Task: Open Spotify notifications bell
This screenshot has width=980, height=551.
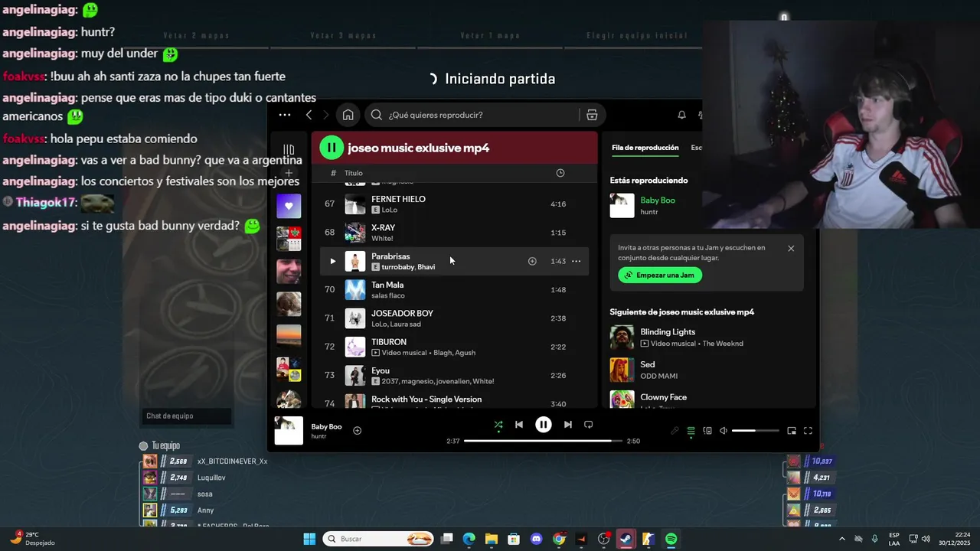Action: [x=681, y=115]
